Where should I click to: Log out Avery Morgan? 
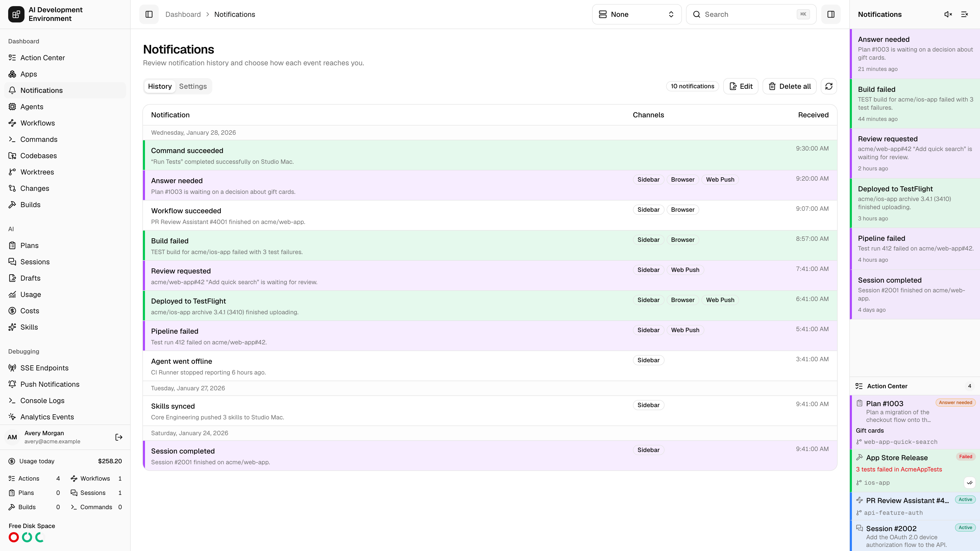coord(119,437)
